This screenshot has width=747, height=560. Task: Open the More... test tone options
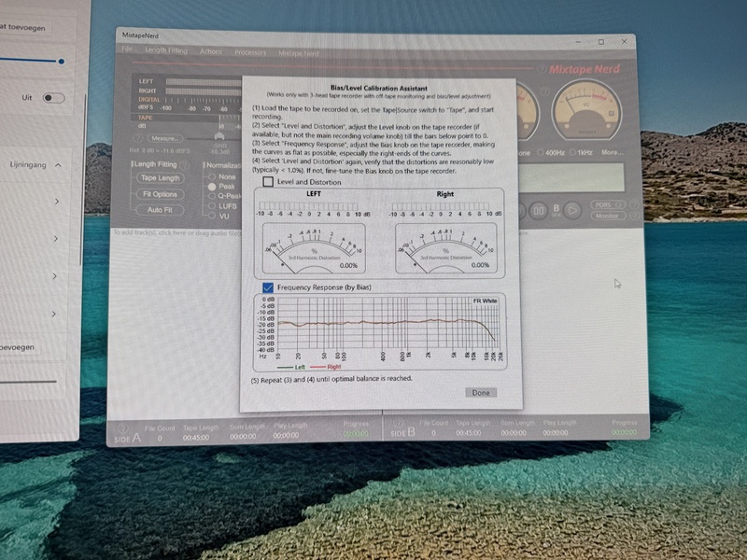point(613,152)
